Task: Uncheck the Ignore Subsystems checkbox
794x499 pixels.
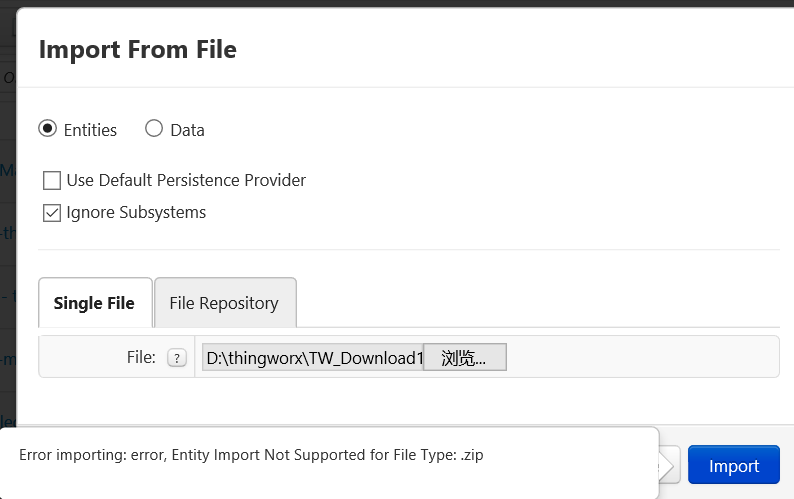Action: pos(52,213)
